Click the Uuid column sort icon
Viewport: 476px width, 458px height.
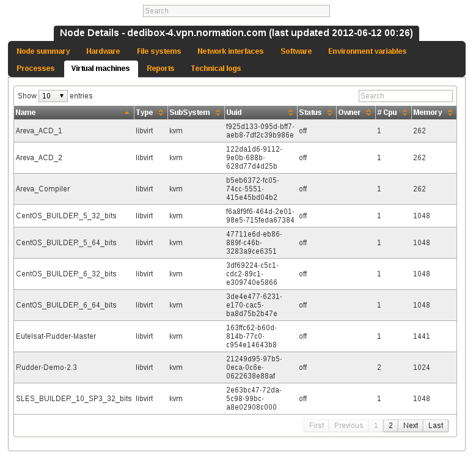(x=290, y=113)
